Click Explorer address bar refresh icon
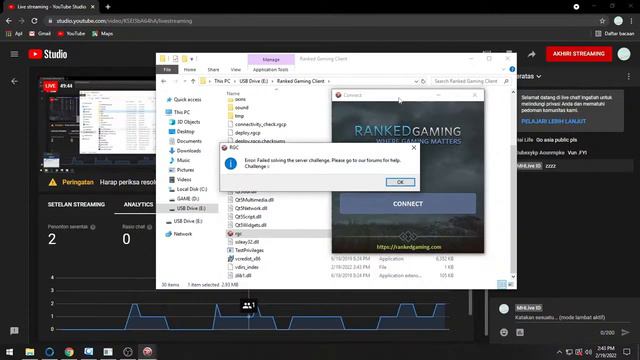640x360 pixels. [x=423, y=81]
